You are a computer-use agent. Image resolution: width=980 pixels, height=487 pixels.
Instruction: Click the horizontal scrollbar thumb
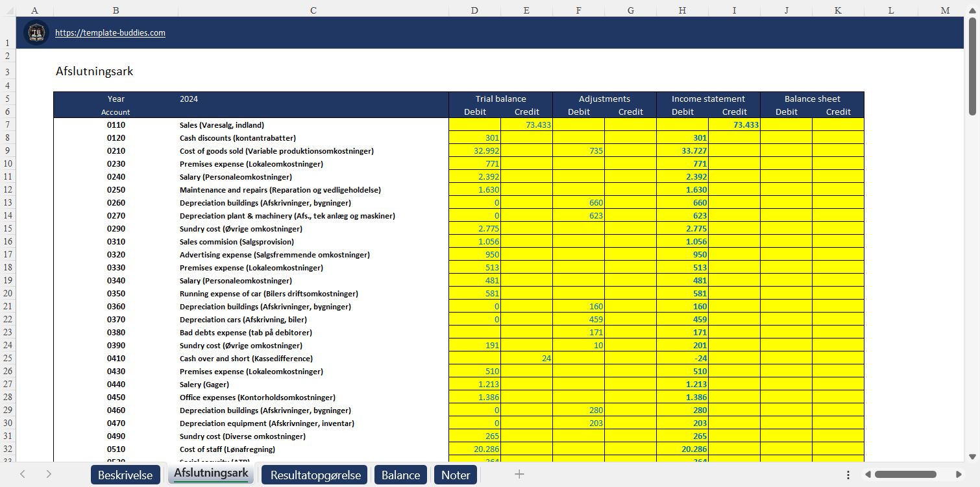[x=905, y=475]
